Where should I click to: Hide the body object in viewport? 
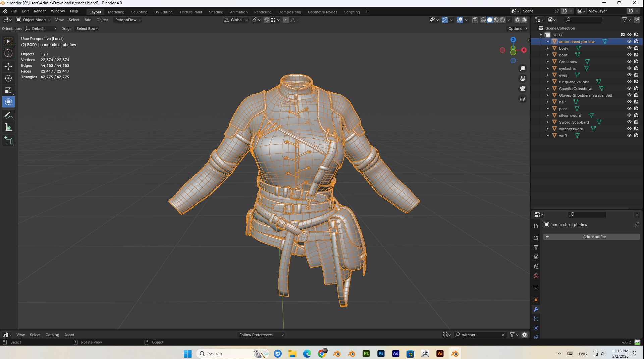(629, 48)
